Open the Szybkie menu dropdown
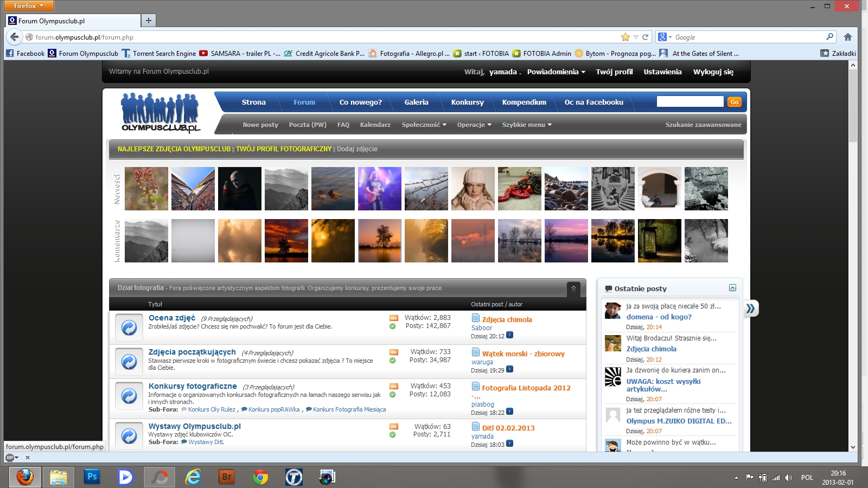868x488 pixels. [526, 125]
